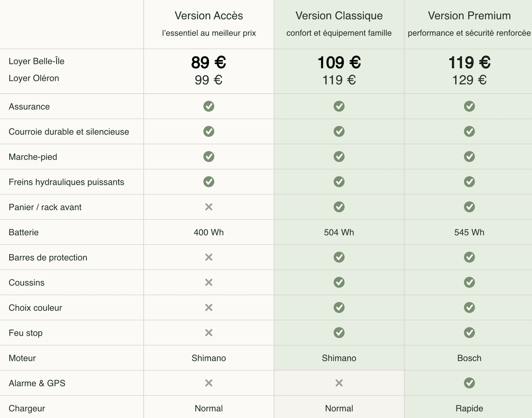Click the Rapide charger value
The height and width of the screenshot is (418, 532).
click(469, 408)
